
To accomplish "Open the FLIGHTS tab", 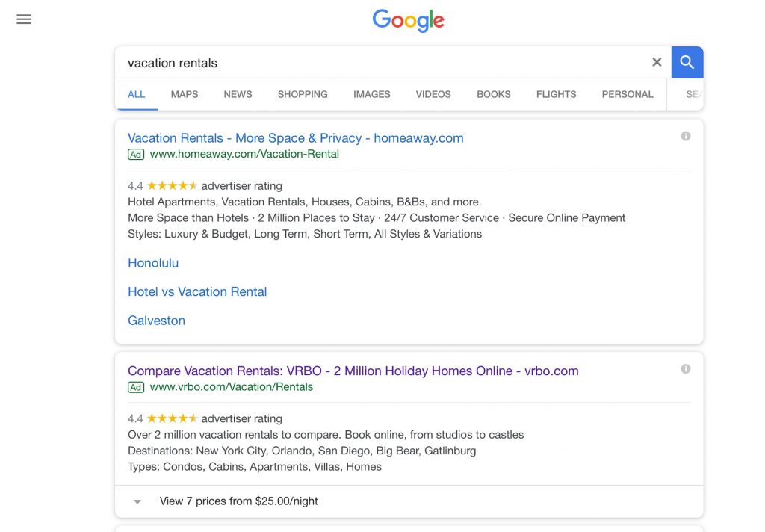I will click(556, 94).
